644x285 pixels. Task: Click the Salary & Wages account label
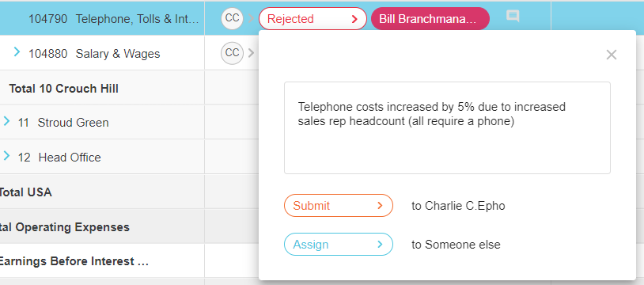(x=118, y=54)
